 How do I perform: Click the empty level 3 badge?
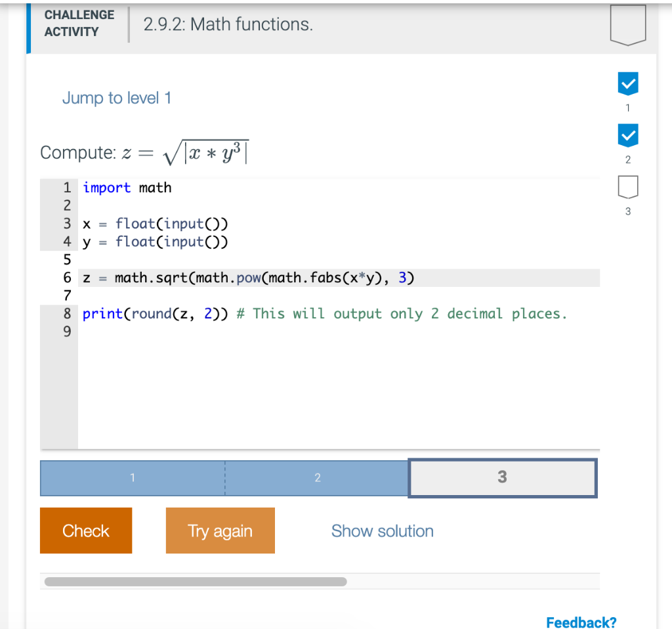click(628, 187)
